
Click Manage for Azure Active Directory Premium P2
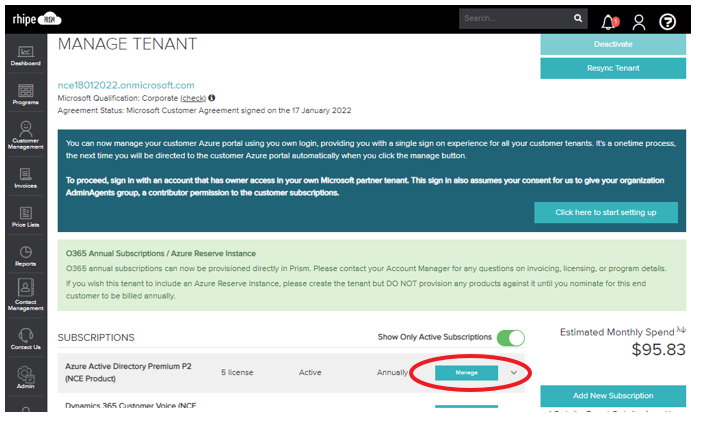click(x=466, y=372)
